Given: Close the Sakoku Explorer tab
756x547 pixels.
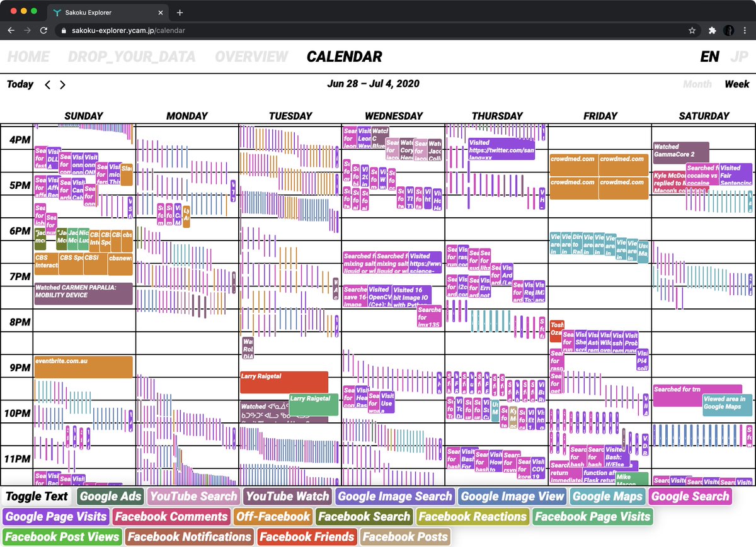Looking at the screenshot, I should pos(161,13).
